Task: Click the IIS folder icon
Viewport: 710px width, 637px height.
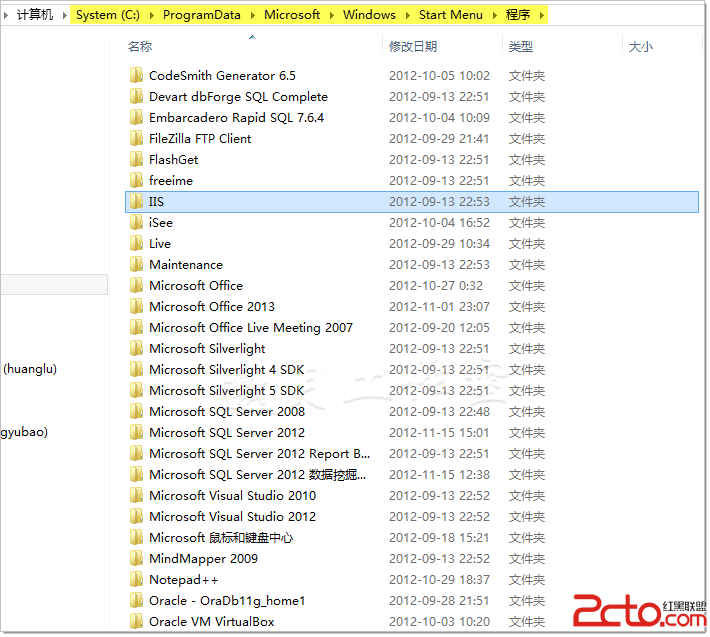Action: tap(136, 201)
